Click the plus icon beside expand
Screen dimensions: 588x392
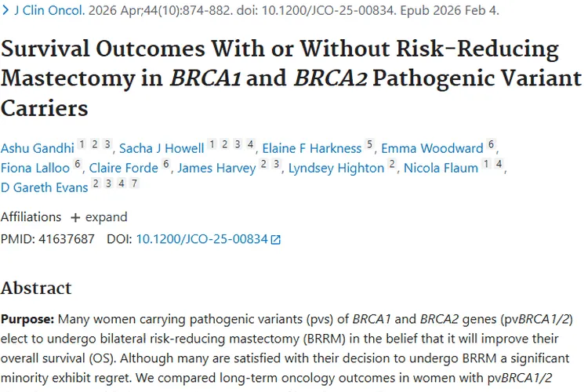point(75,217)
